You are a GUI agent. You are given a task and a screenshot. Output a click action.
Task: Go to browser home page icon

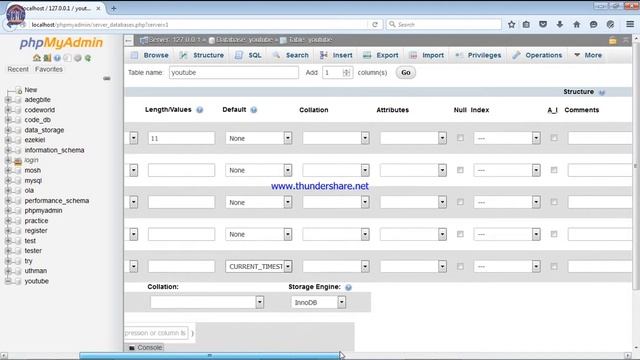click(576, 24)
